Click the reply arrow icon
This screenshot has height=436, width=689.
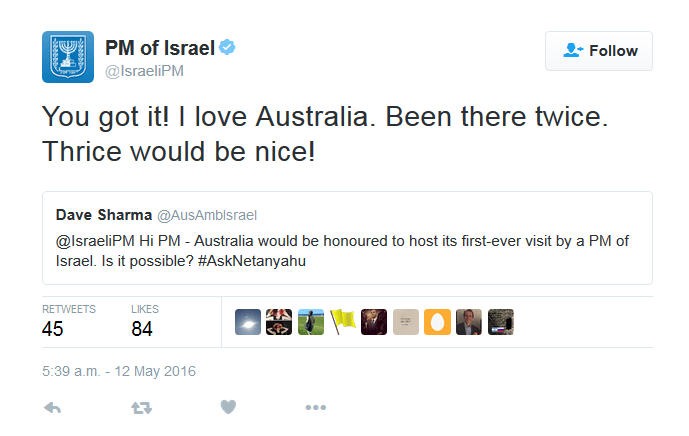click(53, 407)
